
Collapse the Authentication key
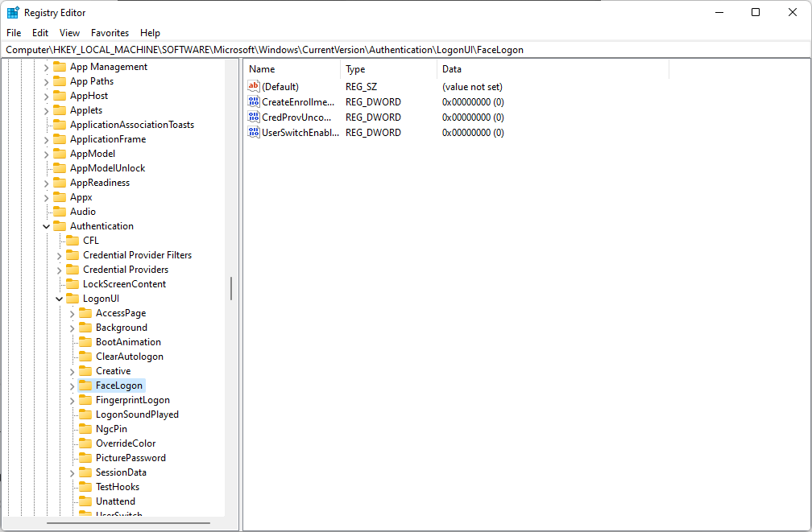coord(46,226)
